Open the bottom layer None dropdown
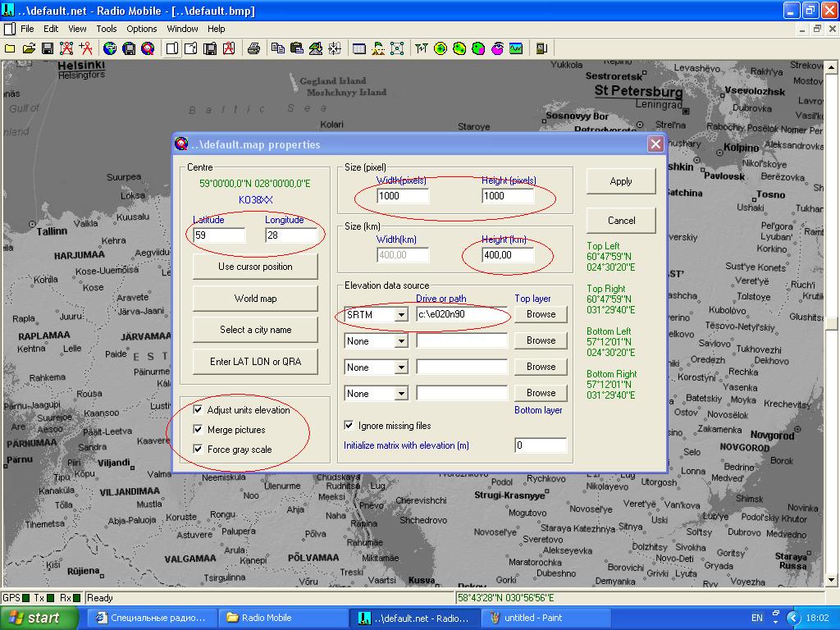Screen dimensions: 840x630 (x=401, y=394)
